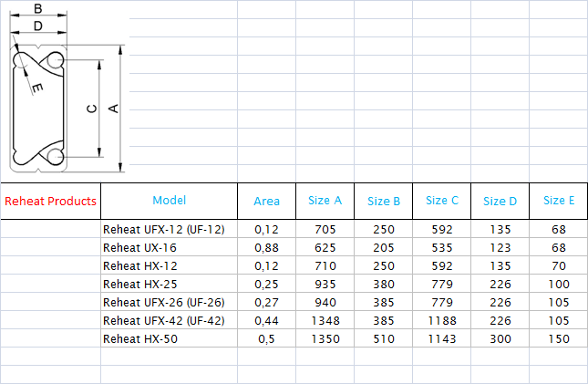Select area value 0,25 for HX-25
The image size is (588, 384).
(x=266, y=285)
